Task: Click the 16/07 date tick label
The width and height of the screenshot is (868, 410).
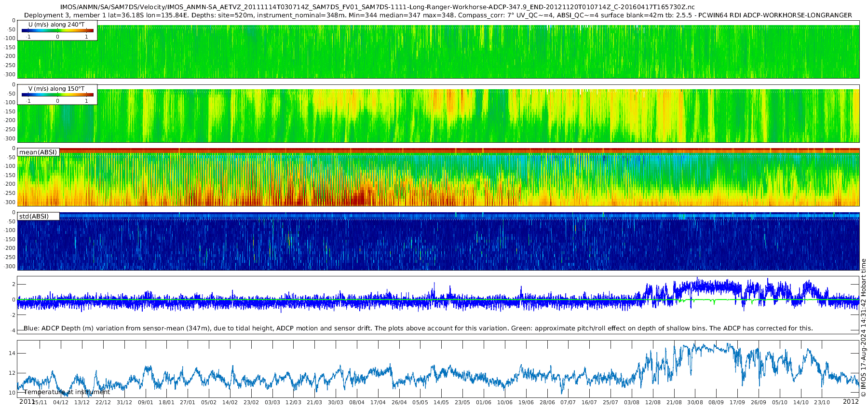Action: point(589,402)
